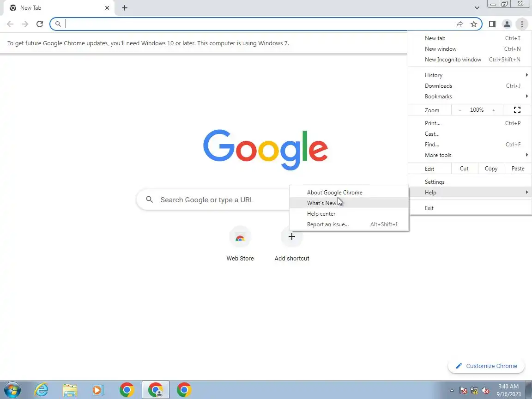Click Copy in the Edit row
Image resolution: width=532 pixels, height=399 pixels.
(x=491, y=169)
